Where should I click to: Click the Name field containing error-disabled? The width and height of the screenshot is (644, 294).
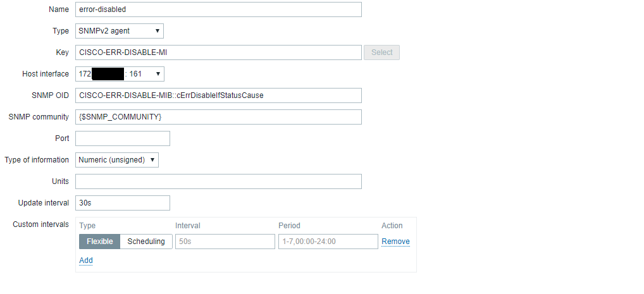pos(218,9)
